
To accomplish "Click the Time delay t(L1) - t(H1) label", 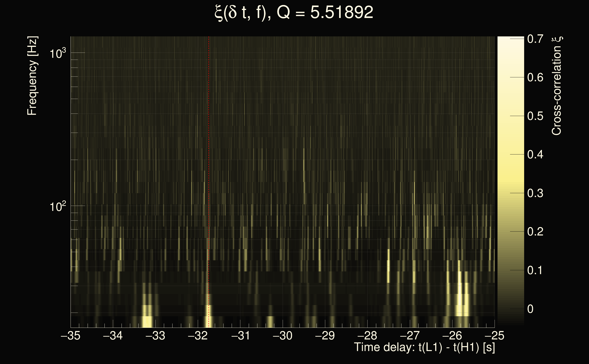I will click(x=424, y=347).
